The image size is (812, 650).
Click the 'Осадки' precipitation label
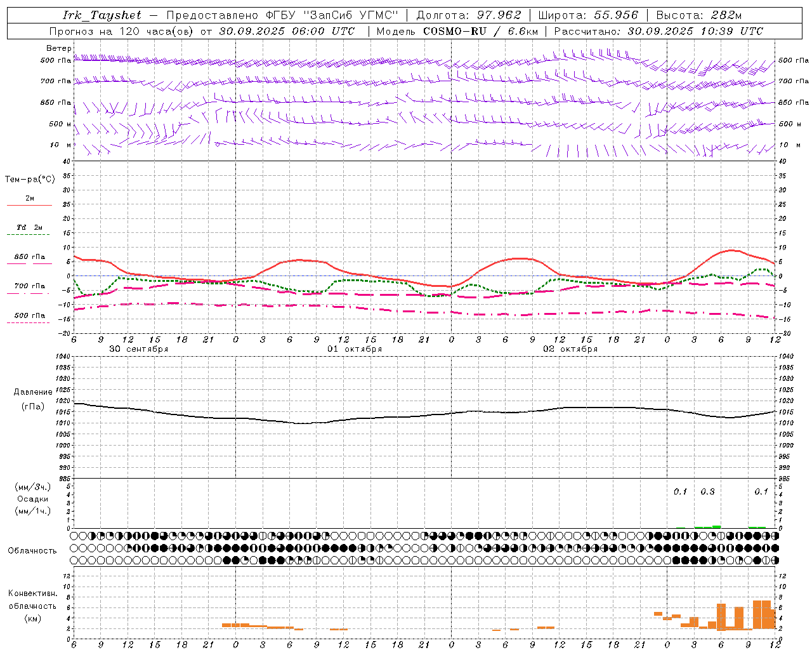tap(33, 499)
